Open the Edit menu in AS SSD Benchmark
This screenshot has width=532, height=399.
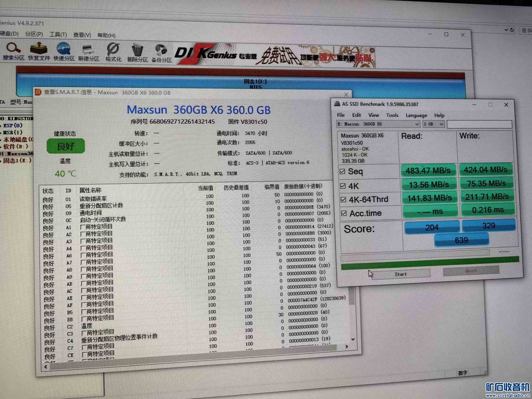[x=356, y=115]
